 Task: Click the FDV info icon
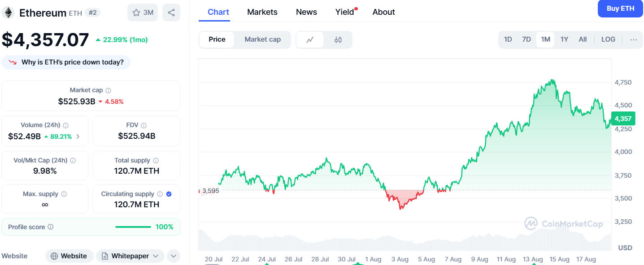[144, 125]
